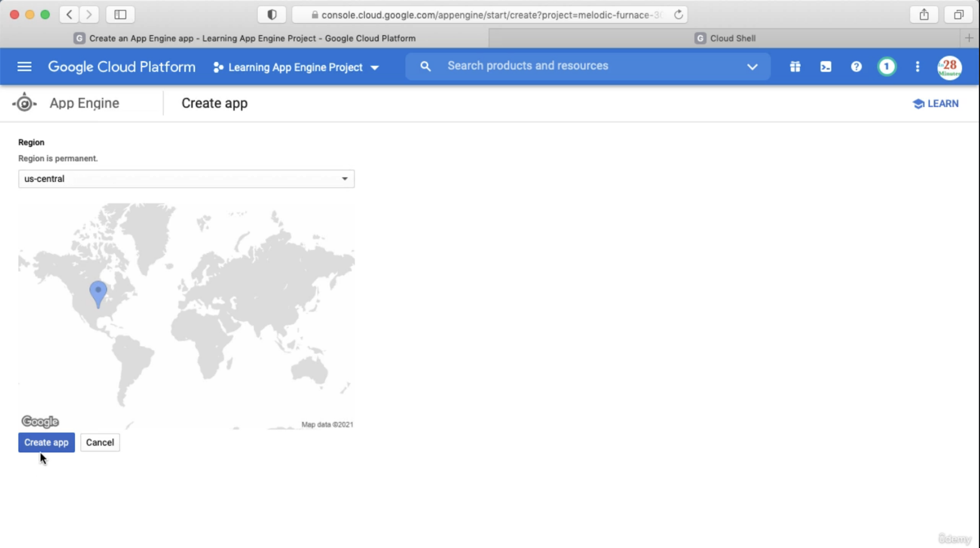Click the world map region image
Screen dimensions: 980x548
[x=187, y=316]
